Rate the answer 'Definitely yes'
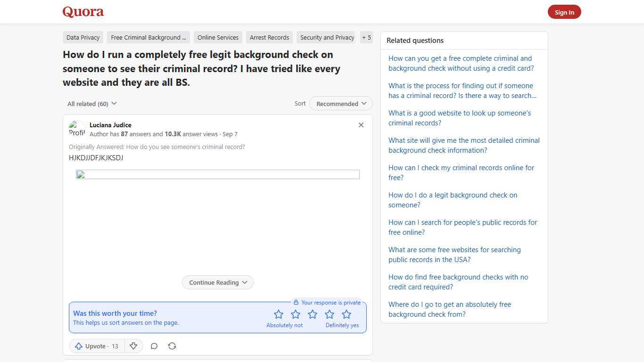The width and height of the screenshot is (644, 362). [x=347, y=314]
